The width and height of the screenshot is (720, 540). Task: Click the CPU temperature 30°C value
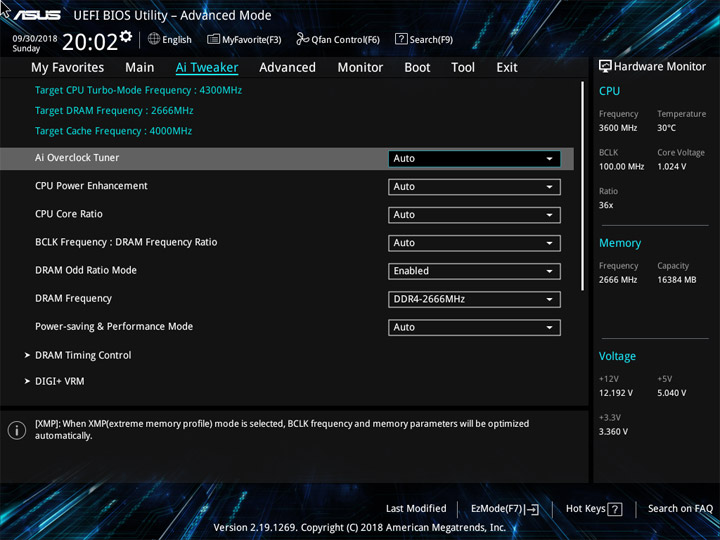(x=666, y=128)
